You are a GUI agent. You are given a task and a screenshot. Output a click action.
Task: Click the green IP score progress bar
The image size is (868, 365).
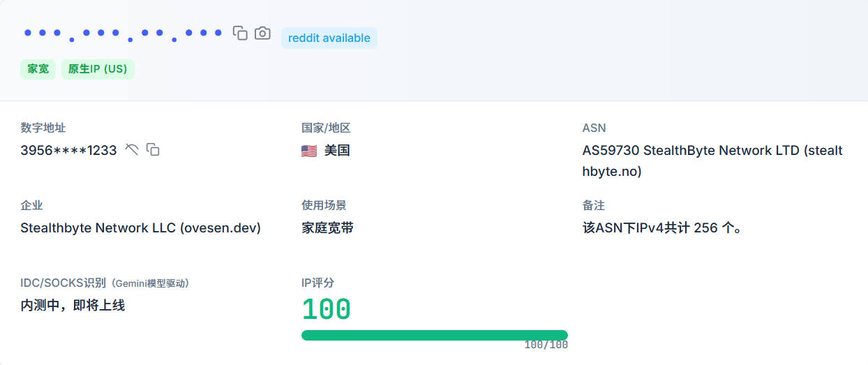(x=434, y=335)
